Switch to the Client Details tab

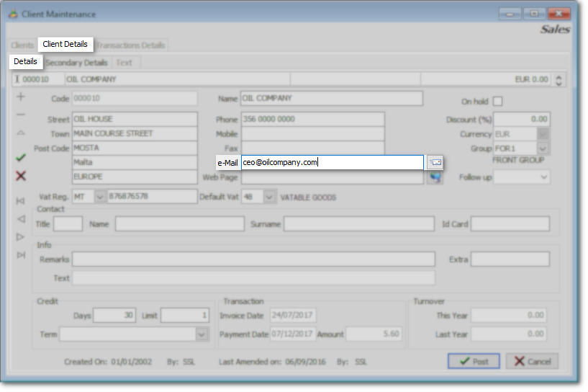65,45
